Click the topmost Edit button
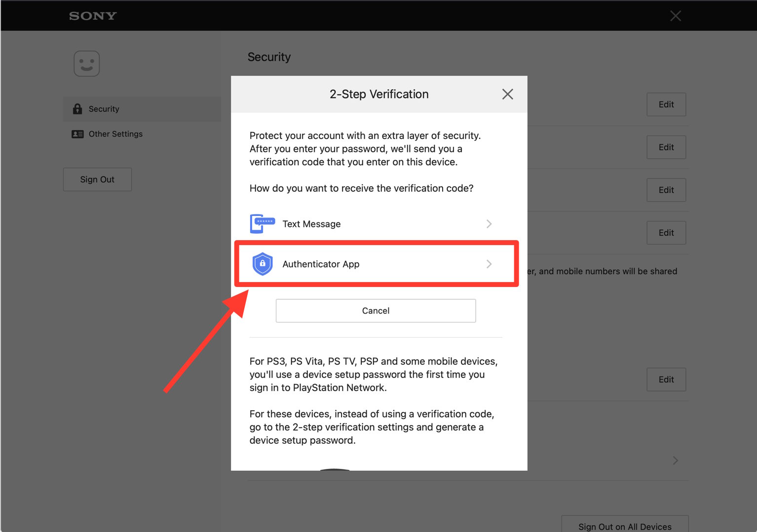Viewport: 757px width, 532px height. [666, 105]
